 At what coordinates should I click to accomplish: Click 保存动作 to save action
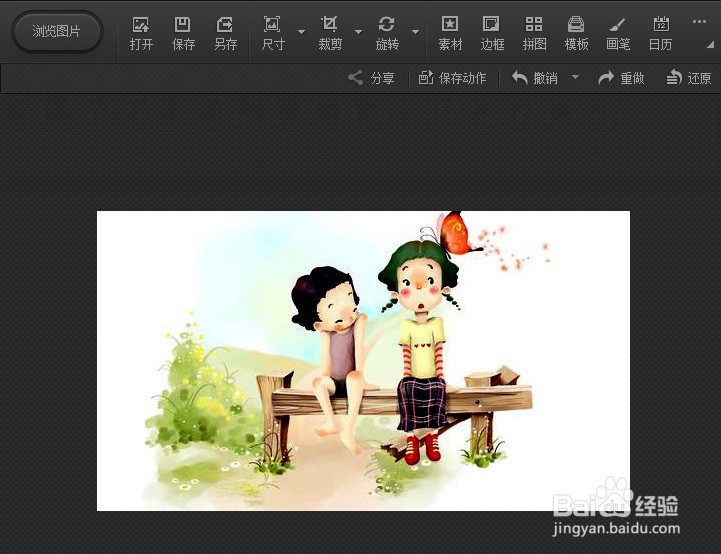click(x=452, y=78)
